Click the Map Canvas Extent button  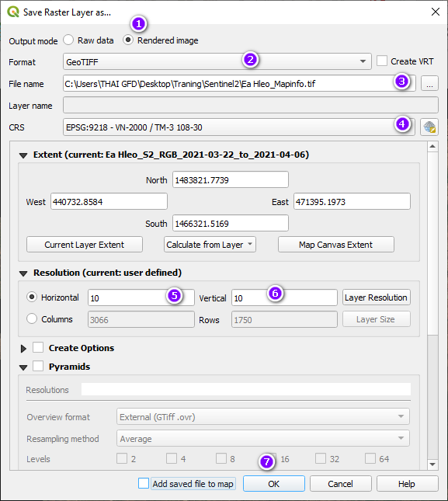[336, 245]
